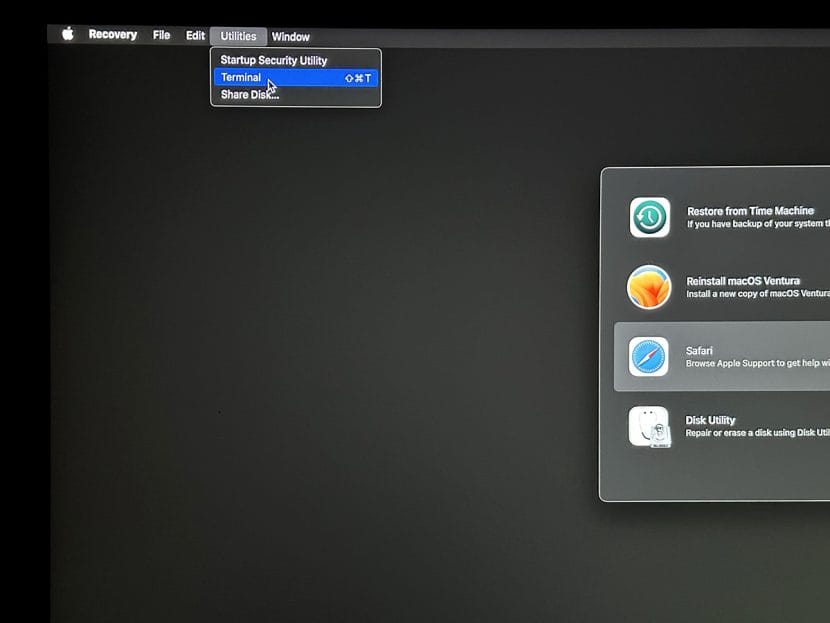
Task: Open the File menu
Action: click(x=161, y=35)
